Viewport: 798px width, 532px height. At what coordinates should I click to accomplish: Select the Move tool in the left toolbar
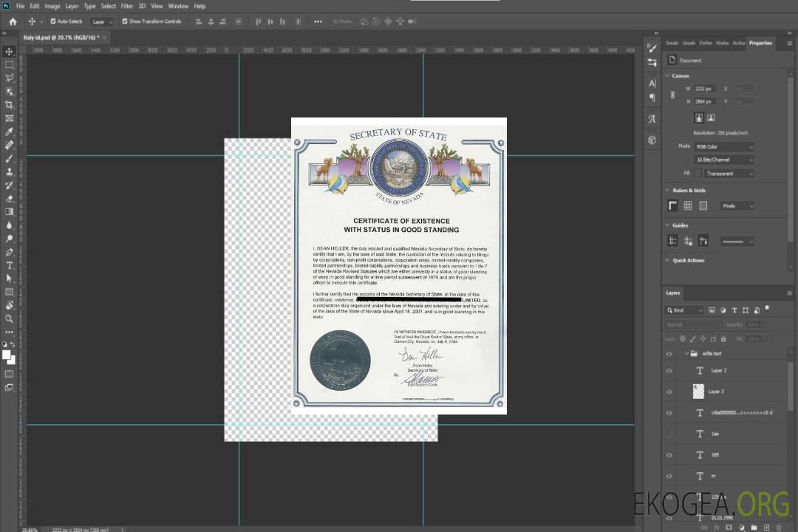point(9,52)
